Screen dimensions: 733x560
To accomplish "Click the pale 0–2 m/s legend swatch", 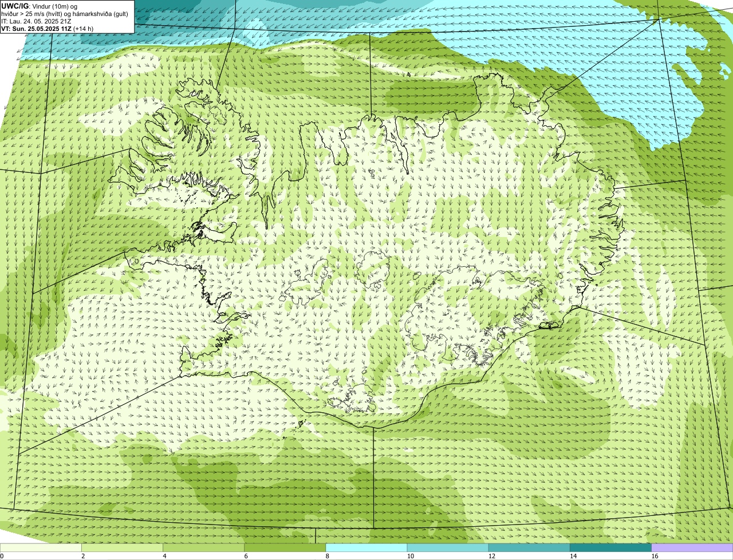I will click(41, 547).
